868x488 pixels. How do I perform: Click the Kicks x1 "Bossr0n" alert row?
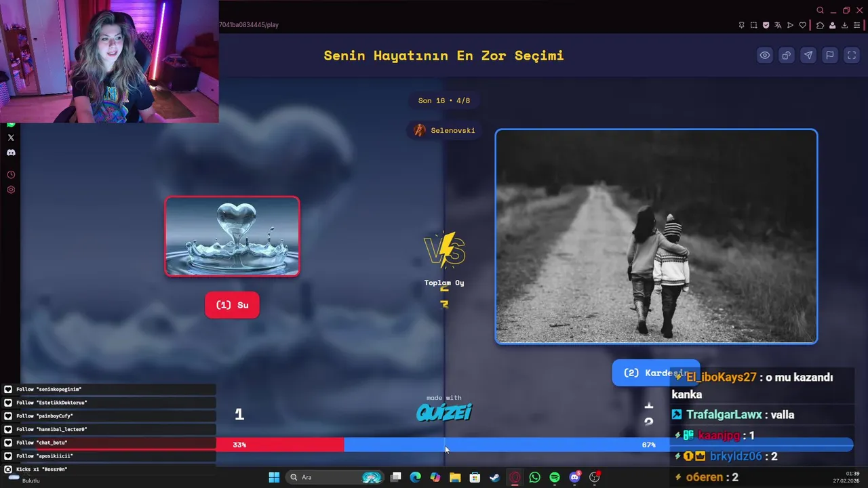[x=108, y=469]
